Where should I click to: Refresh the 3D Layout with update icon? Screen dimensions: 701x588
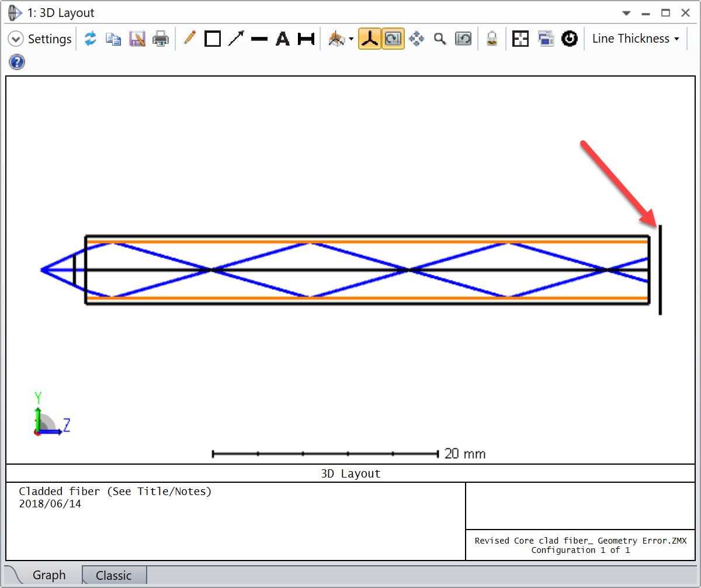pos(90,39)
